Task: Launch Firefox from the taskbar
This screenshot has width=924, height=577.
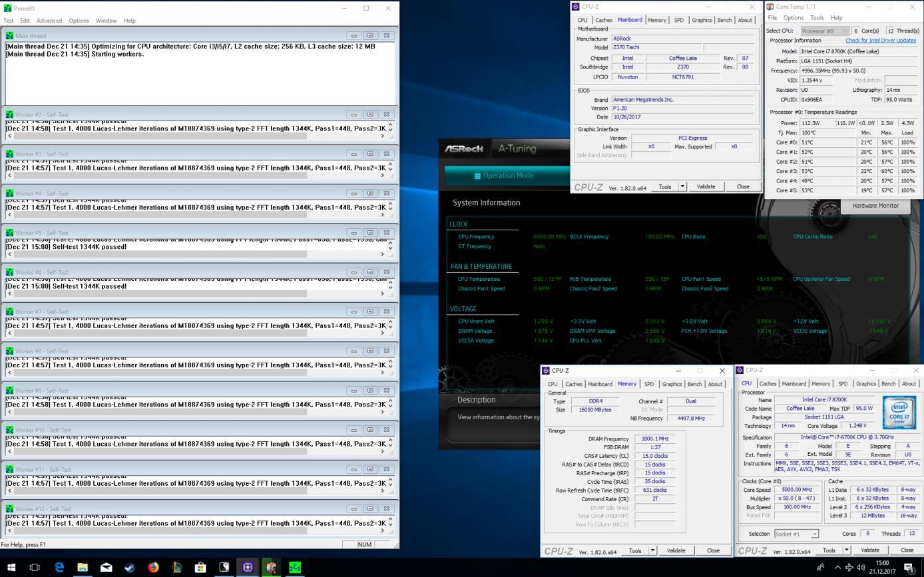Action: 153,567
